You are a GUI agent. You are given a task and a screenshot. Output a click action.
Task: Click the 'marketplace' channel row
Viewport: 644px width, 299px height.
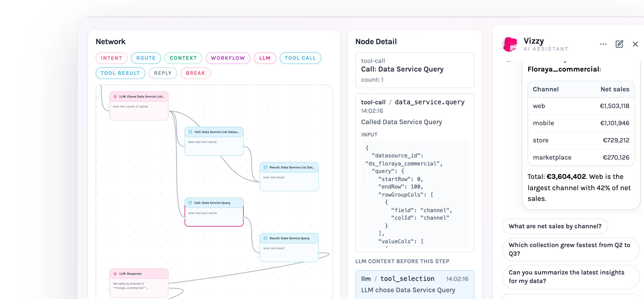point(581,157)
